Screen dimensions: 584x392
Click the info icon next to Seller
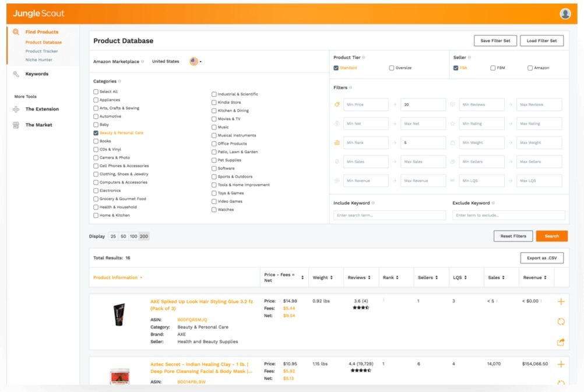click(469, 57)
